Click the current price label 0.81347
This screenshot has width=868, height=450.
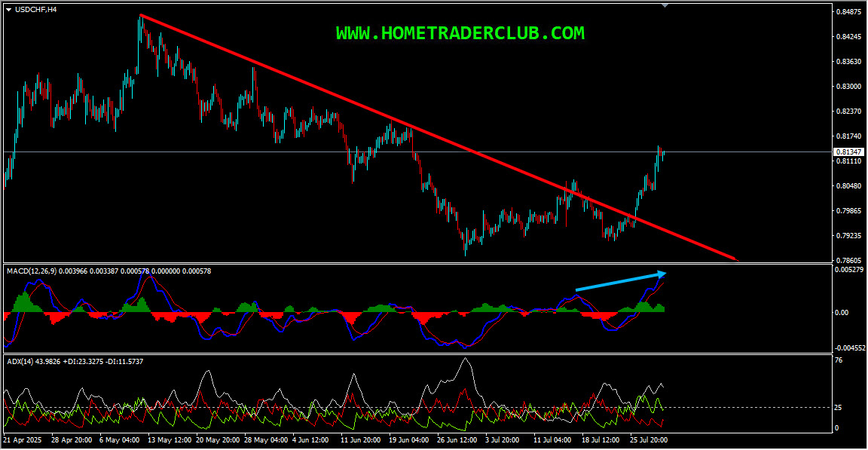(x=848, y=152)
